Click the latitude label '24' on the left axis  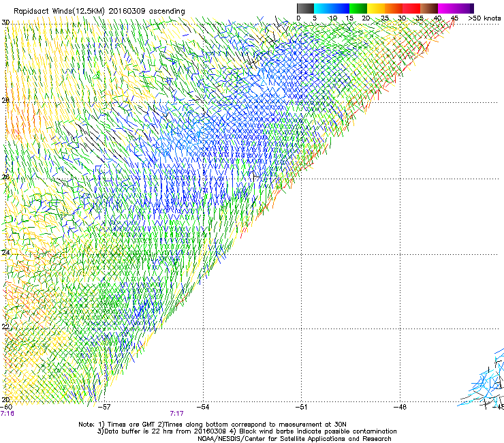[5, 253]
